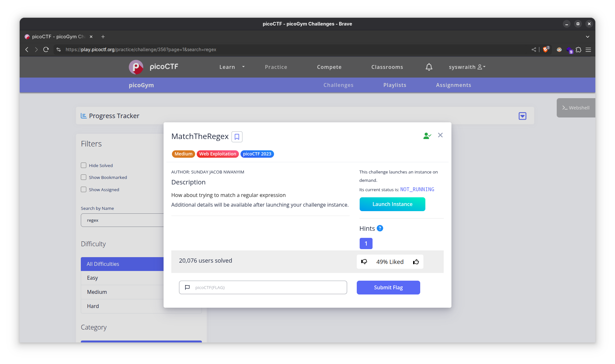Bookmark the MatchTheRegex challenge
615x364 pixels.
click(x=237, y=137)
